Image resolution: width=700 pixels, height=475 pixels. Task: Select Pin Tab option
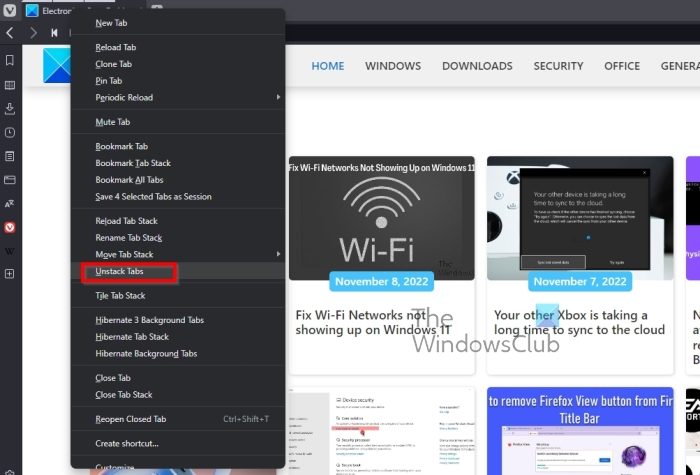(x=178, y=81)
